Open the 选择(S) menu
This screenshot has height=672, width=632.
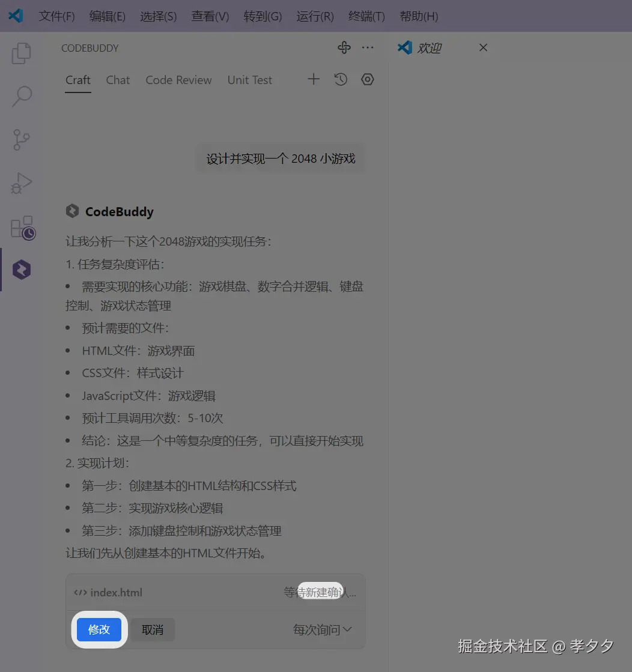pos(158,16)
